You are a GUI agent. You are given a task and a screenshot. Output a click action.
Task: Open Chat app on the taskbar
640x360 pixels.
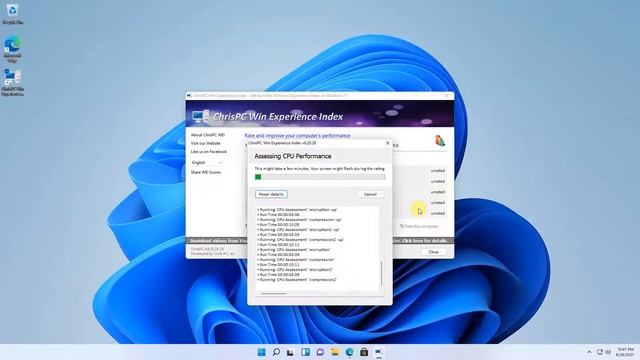(320, 352)
